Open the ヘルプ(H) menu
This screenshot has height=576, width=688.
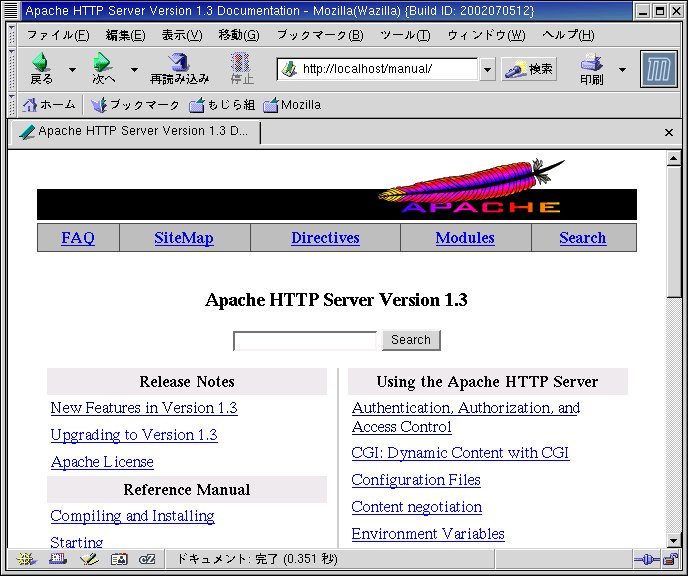click(x=568, y=35)
